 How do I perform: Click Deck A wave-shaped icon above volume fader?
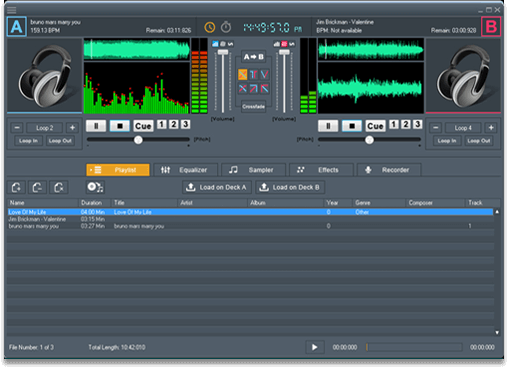click(230, 44)
